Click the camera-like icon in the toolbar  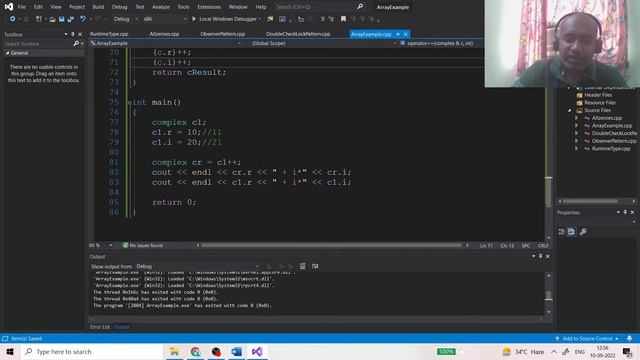point(282,19)
